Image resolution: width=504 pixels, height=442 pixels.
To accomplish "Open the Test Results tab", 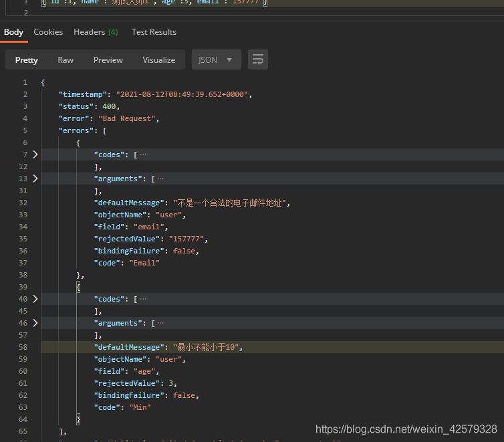I will tap(154, 32).
